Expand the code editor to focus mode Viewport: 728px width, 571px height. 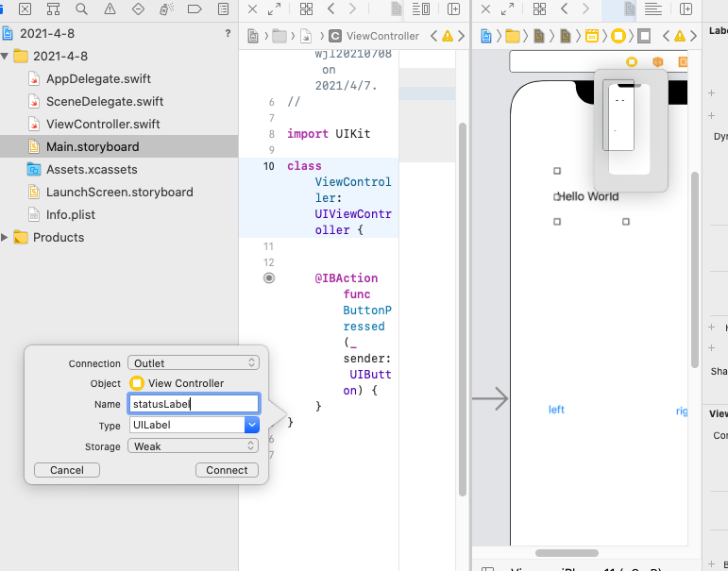[x=275, y=8]
